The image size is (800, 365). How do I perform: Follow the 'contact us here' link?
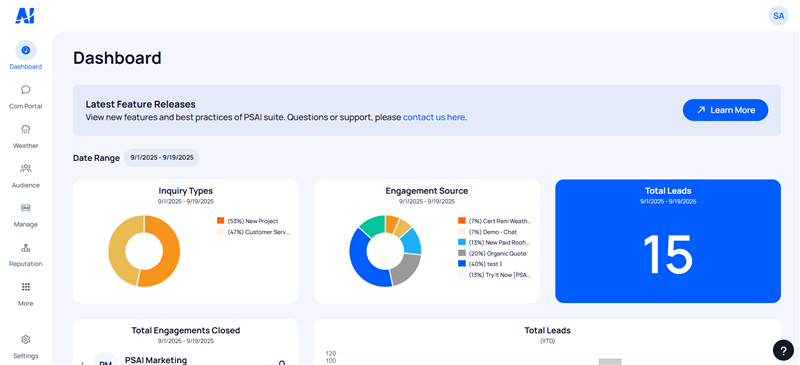[x=434, y=117]
